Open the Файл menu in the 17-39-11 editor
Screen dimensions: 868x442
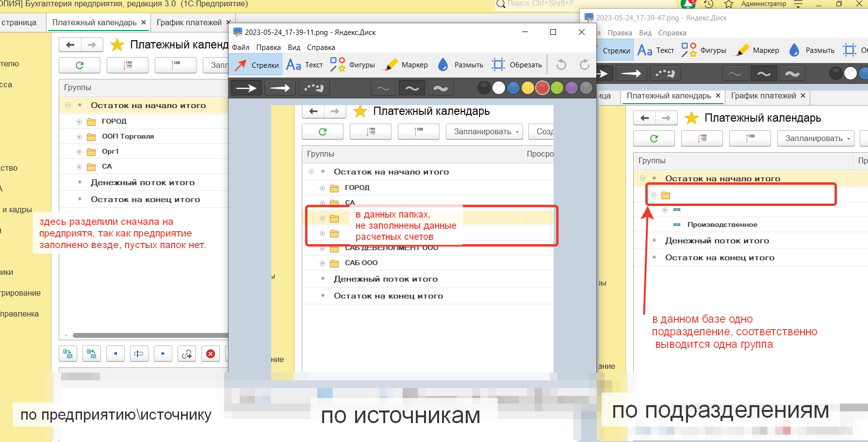(241, 47)
